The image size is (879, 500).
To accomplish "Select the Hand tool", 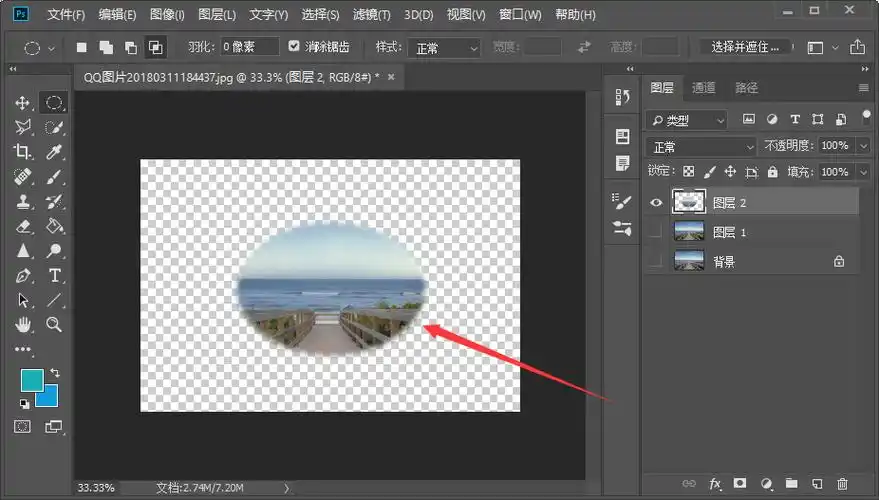I will pyautogui.click(x=22, y=325).
